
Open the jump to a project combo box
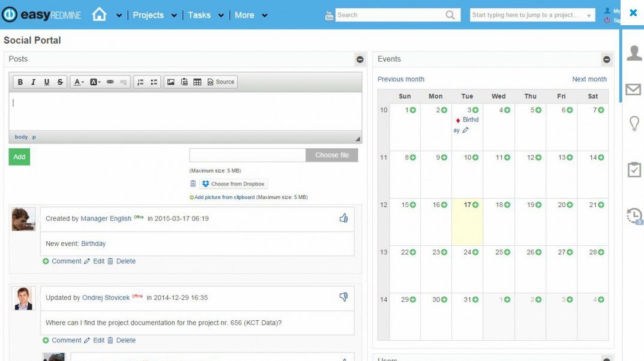coord(532,15)
